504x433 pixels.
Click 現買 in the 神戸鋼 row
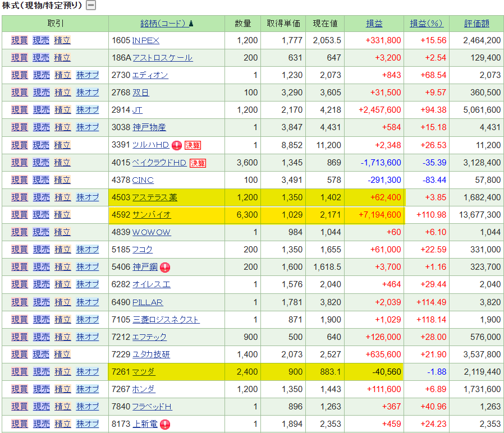20,266
